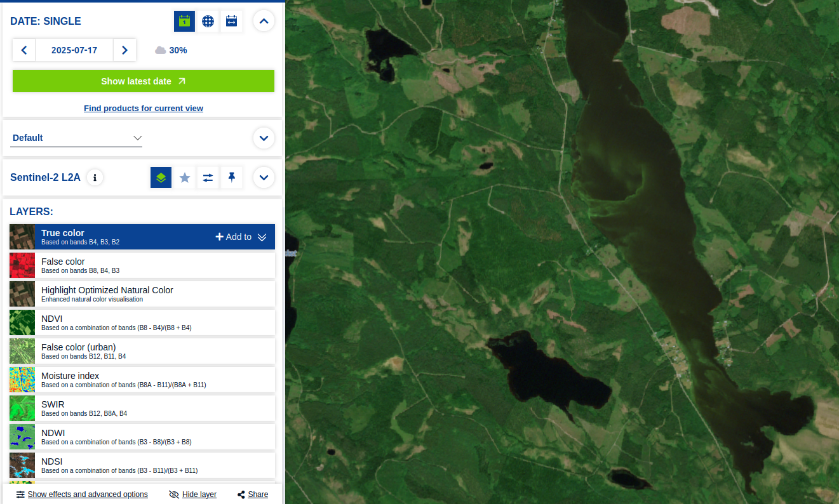Hide layer using crossed-eye toggle
The width and height of the screenshot is (839, 504).
click(192, 494)
